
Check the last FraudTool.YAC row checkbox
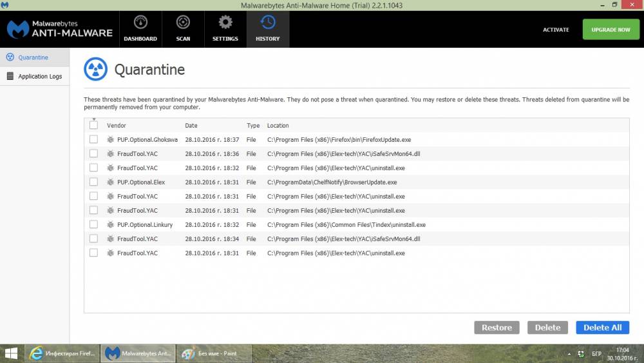click(93, 253)
